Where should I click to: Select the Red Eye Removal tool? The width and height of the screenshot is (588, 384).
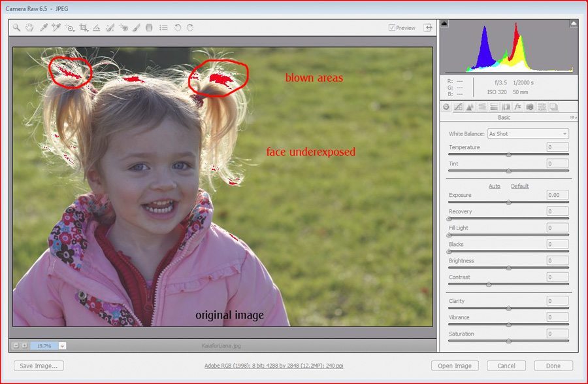123,28
